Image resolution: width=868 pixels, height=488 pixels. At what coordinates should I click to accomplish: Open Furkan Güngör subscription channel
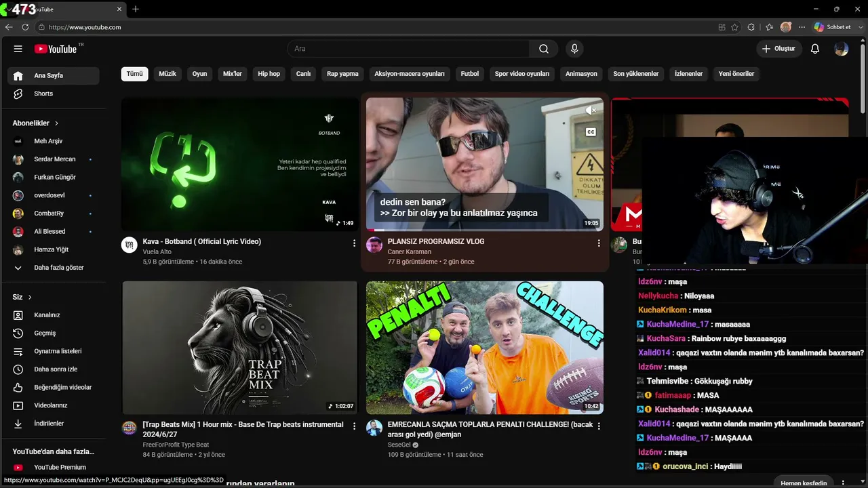click(54, 178)
